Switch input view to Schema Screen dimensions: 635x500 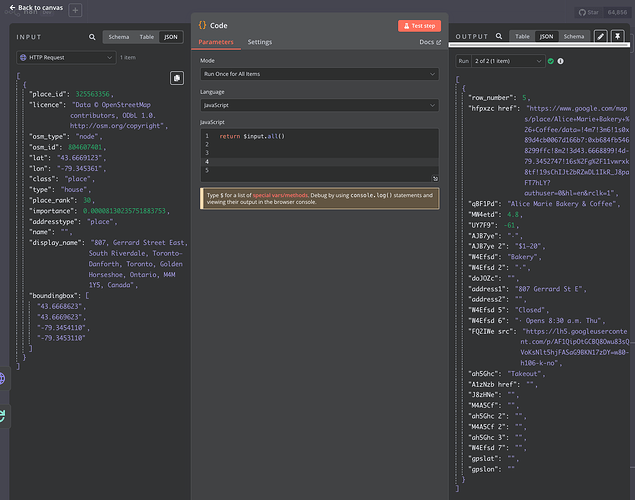click(118, 37)
